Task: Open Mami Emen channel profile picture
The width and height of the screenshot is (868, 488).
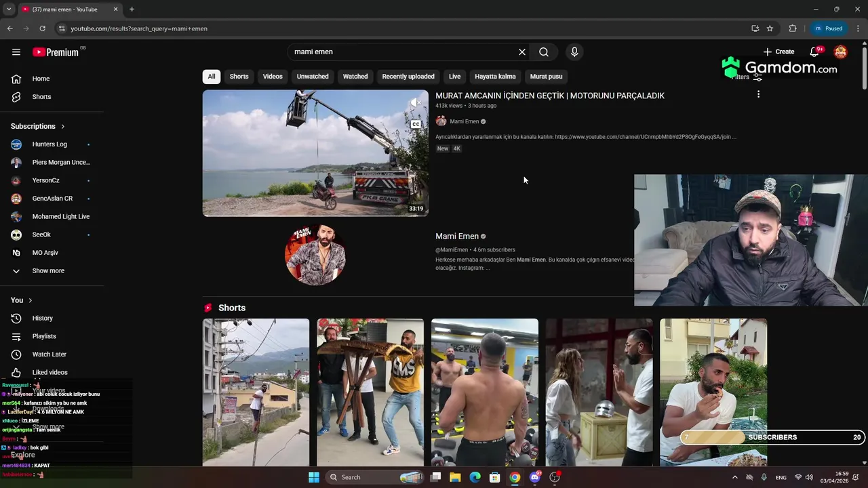Action: click(315, 256)
